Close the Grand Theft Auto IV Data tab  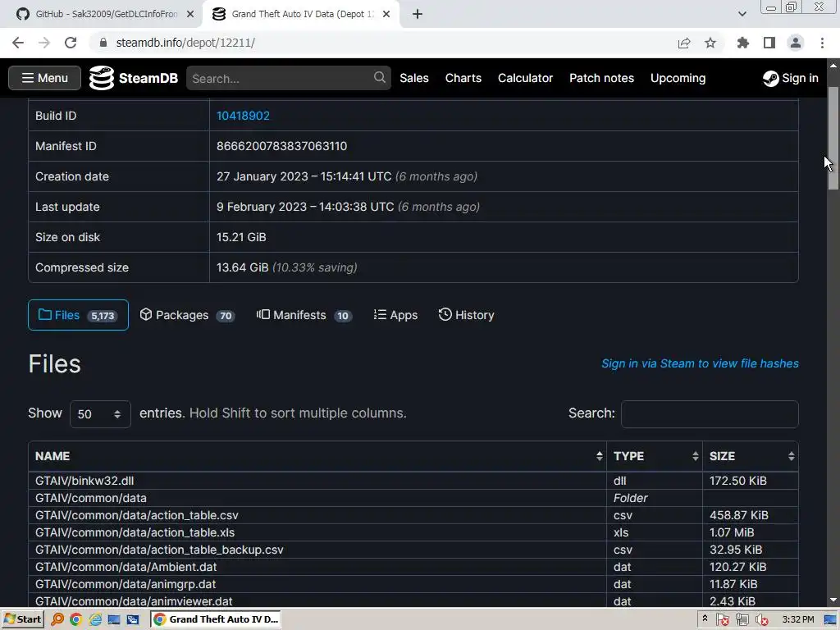386,14
